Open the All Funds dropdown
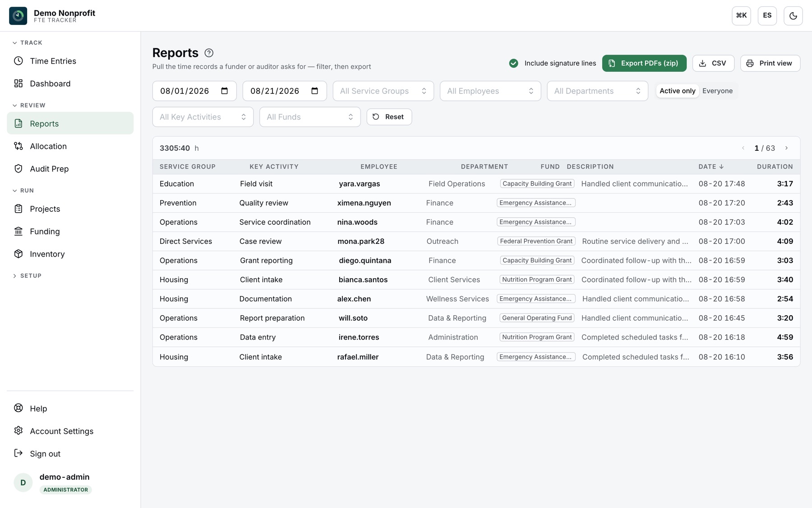The image size is (812, 508). pos(310,117)
